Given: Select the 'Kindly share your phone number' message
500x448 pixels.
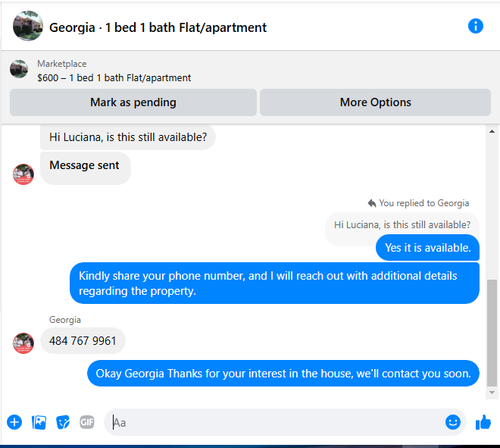Looking at the screenshot, I should [274, 283].
